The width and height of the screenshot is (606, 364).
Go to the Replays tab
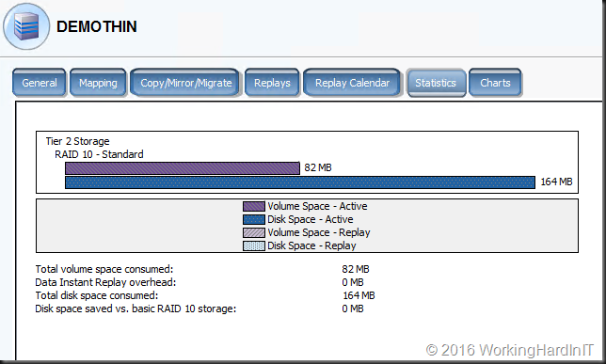pyautogui.click(x=272, y=83)
